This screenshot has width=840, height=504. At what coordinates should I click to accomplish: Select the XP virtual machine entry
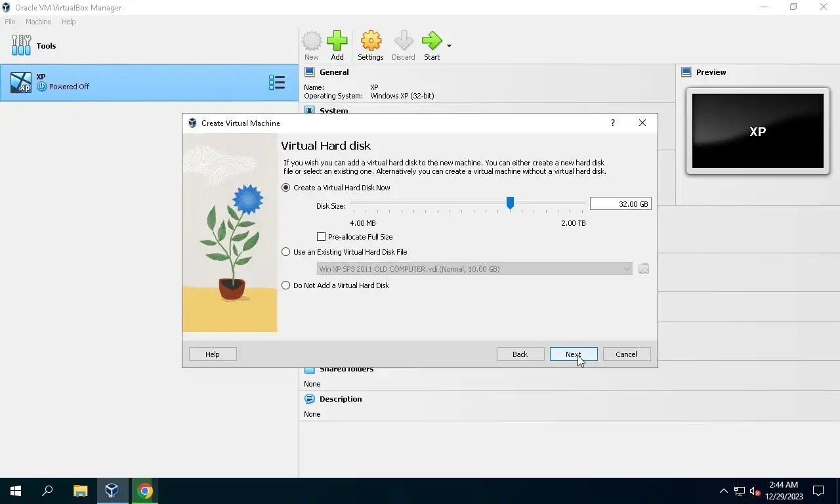click(x=149, y=82)
